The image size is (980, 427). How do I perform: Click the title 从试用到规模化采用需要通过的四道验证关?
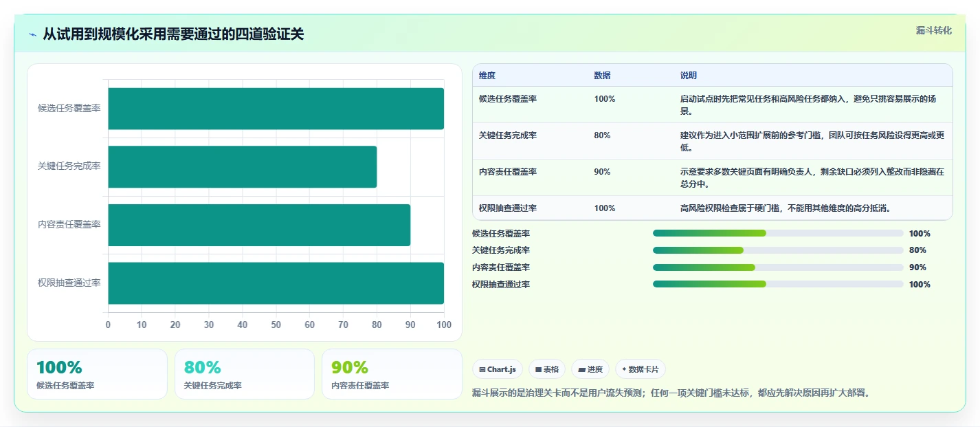click(173, 34)
